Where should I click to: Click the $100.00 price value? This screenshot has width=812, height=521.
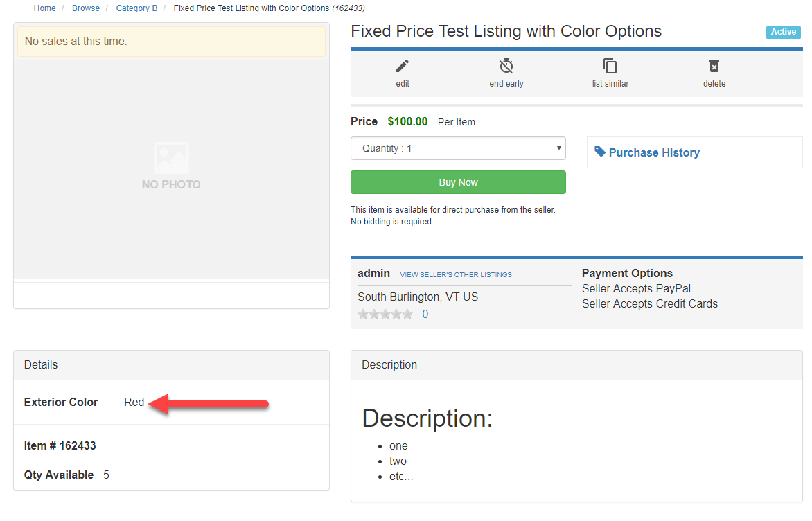tap(407, 122)
